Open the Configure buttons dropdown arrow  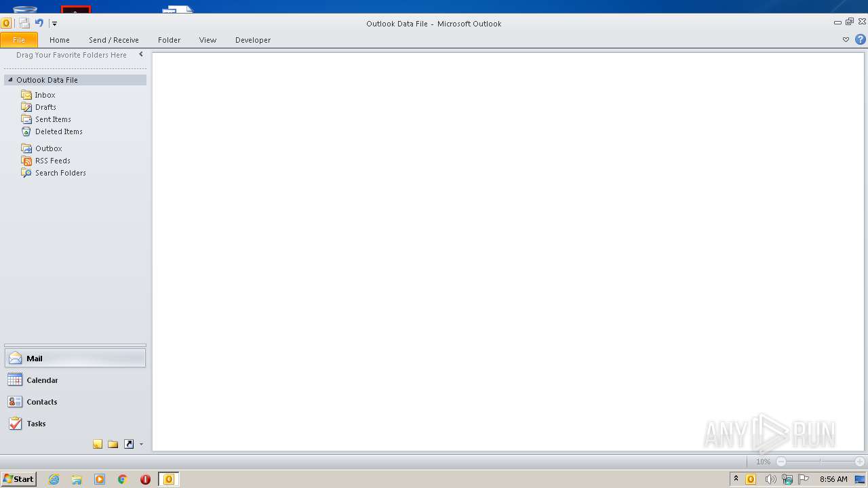(141, 445)
